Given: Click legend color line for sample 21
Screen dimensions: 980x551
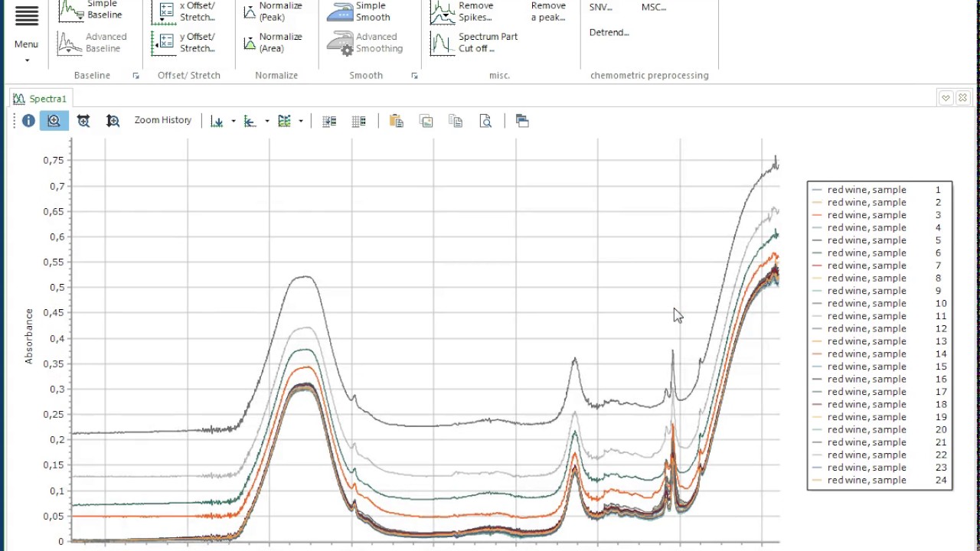Looking at the screenshot, I should pos(818,442).
